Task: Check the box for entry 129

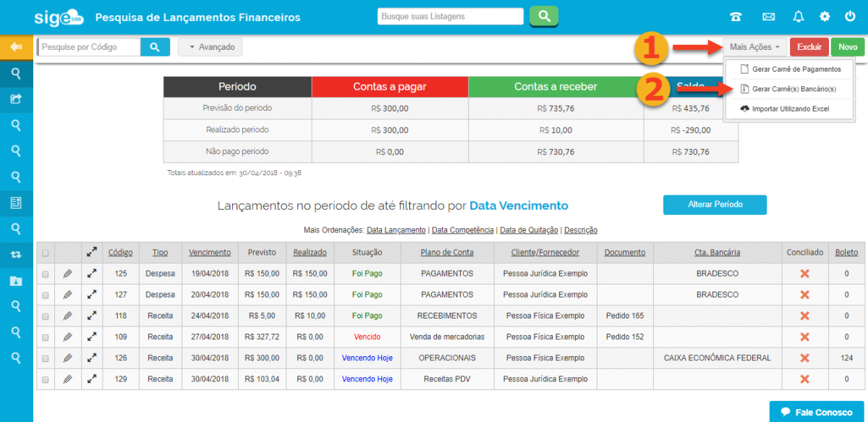Action: pyautogui.click(x=46, y=379)
